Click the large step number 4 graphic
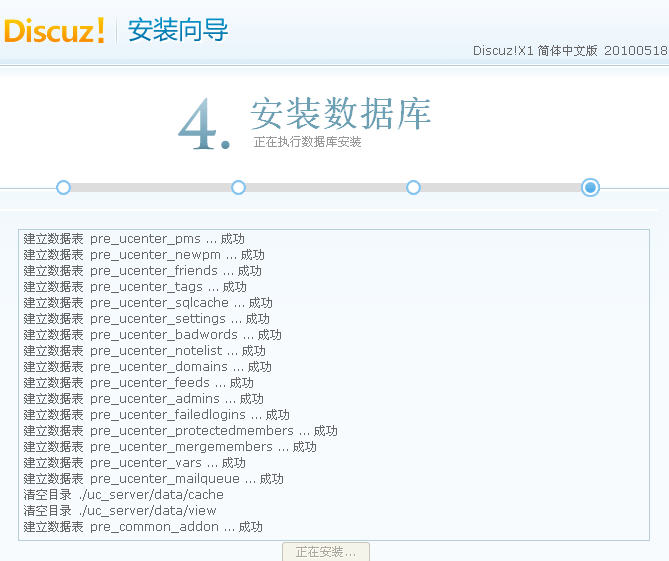Viewport: 669px width, 561px height. tap(203, 127)
